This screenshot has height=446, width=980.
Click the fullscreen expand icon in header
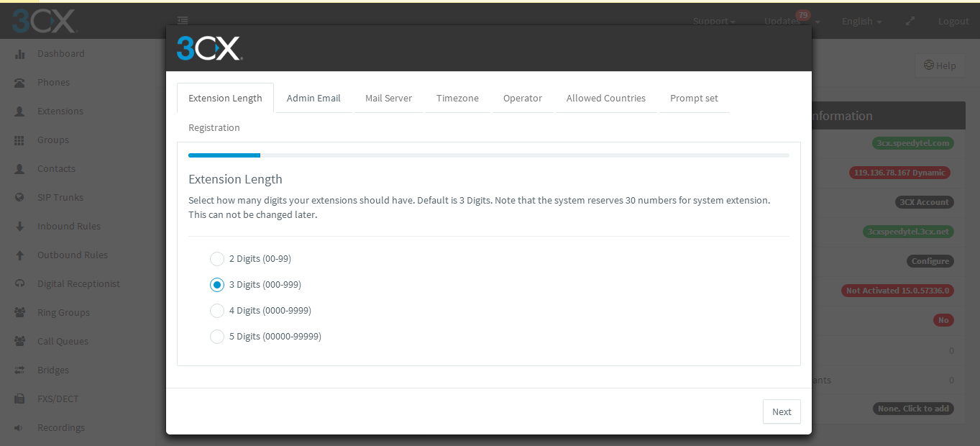(x=910, y=22)
